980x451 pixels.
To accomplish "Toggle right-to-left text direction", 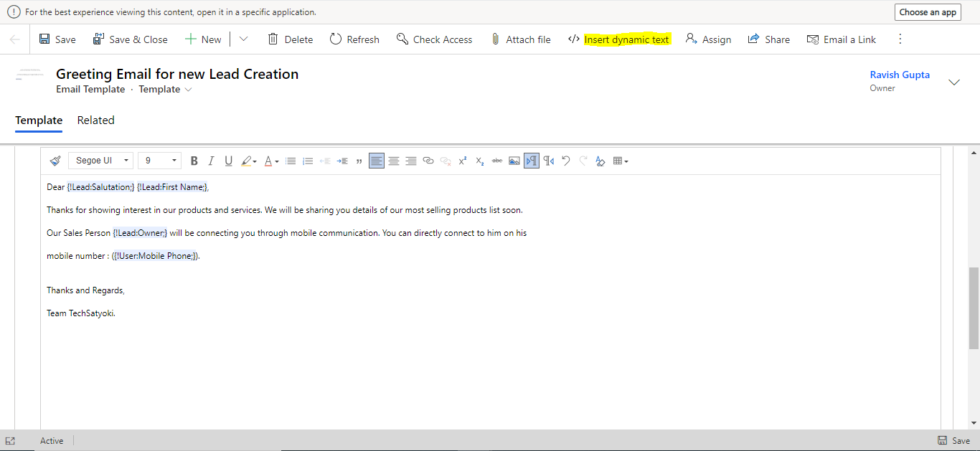I will [x=548, y=161].
